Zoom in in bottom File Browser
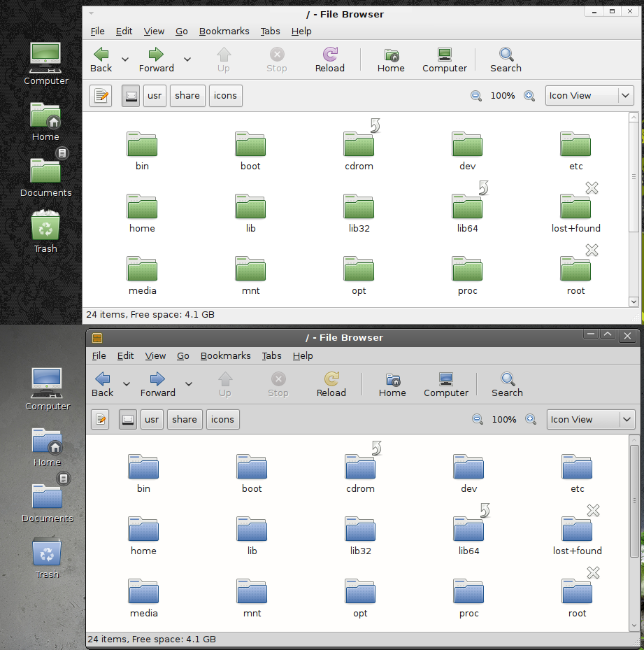The image size is (644, 650). [531, 420]
